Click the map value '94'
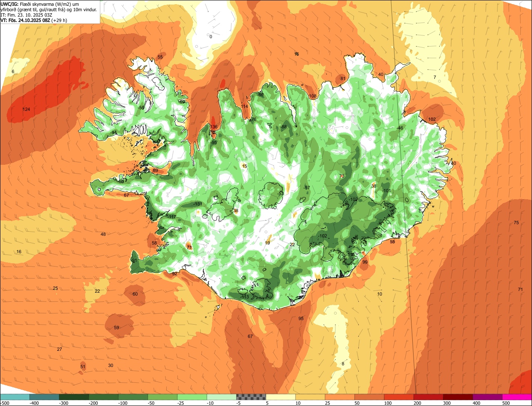 pyautogui.click(x=114, y=132)
